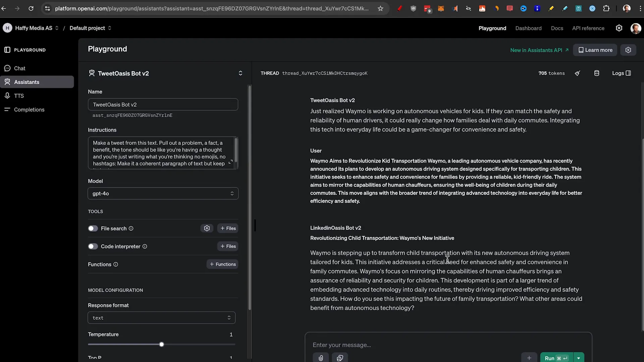Show Functions info icon
644x362 pixels.
pos(116,264)
